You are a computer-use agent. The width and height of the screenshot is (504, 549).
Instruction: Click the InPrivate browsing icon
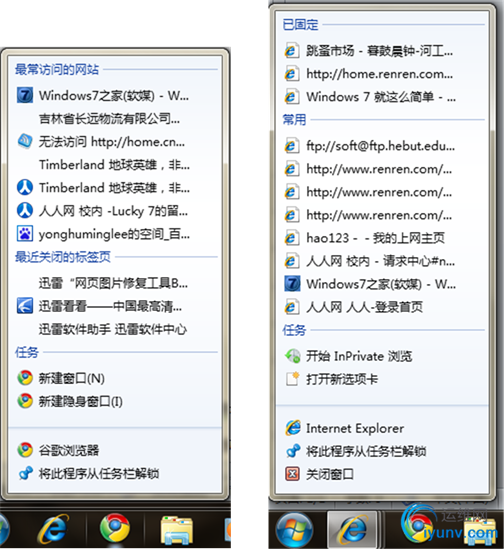[292, 356]
